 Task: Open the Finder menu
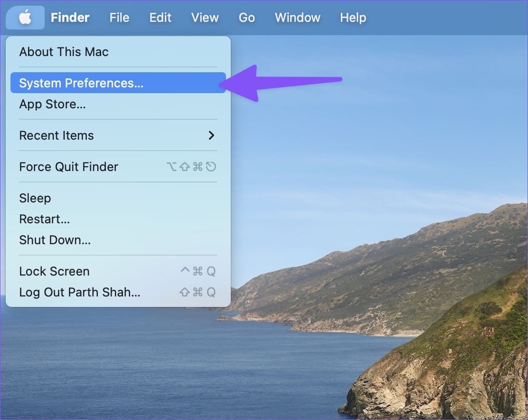[x=70, y=18]
